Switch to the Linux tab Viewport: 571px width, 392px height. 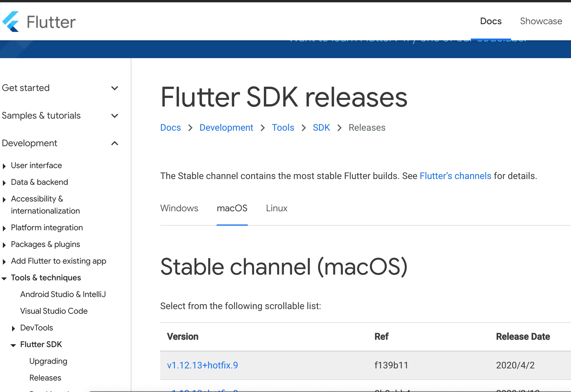click(x=277, y=208)
